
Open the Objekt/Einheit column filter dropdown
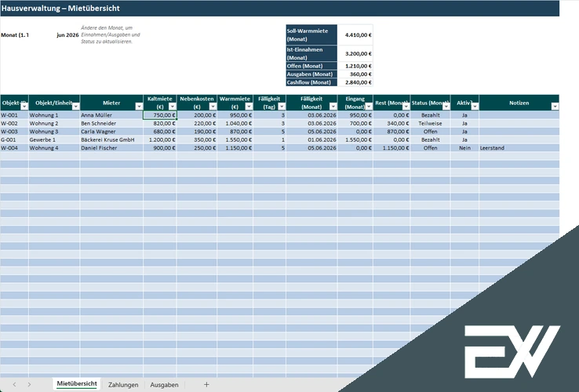(x=75, y=107)
